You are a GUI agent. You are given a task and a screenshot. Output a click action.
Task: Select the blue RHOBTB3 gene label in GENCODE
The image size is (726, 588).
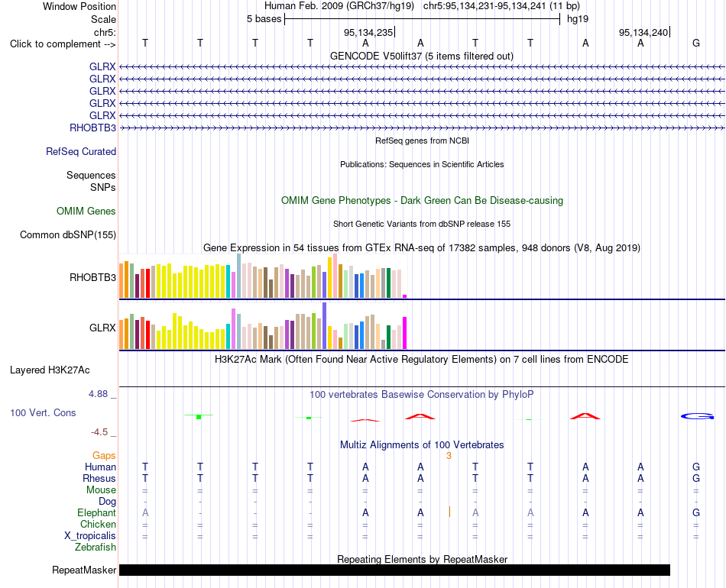92,128
